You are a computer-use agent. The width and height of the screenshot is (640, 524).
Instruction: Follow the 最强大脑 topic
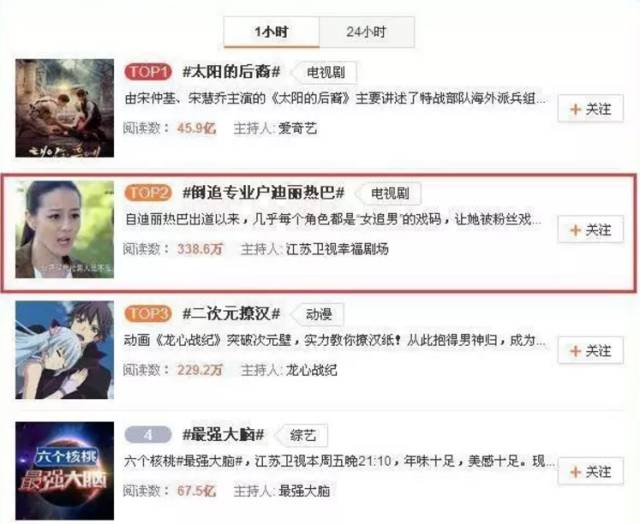pos(591,471)
